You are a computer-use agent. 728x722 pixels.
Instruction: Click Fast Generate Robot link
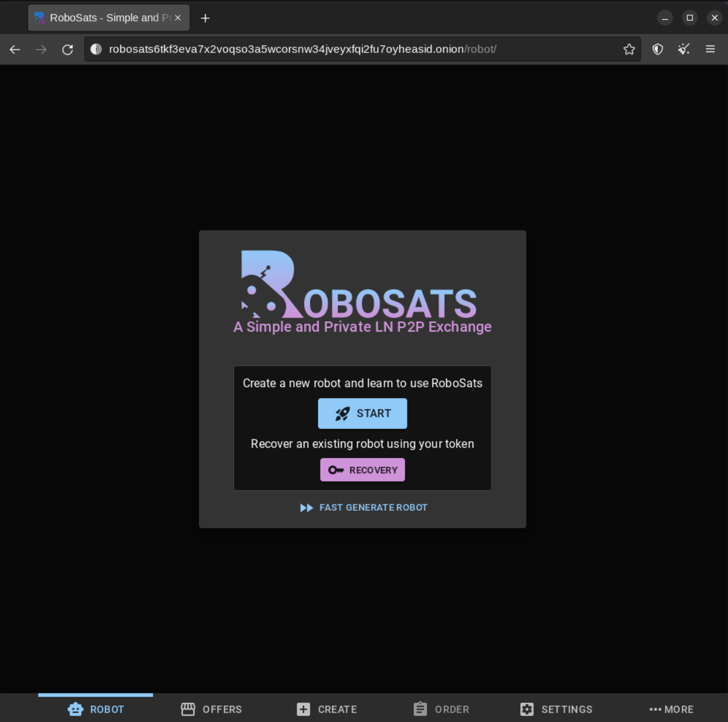363,508
